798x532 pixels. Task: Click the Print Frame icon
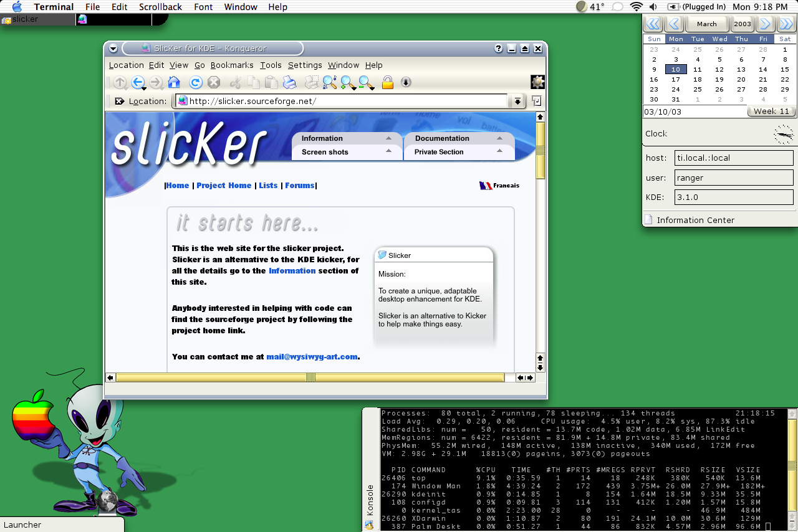pos(311,82)
